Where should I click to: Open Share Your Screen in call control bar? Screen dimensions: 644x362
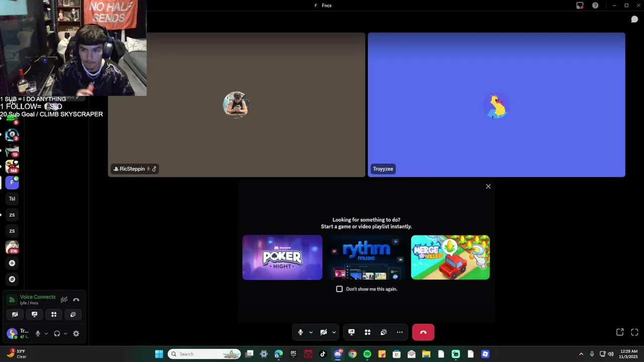pos(352,332)
